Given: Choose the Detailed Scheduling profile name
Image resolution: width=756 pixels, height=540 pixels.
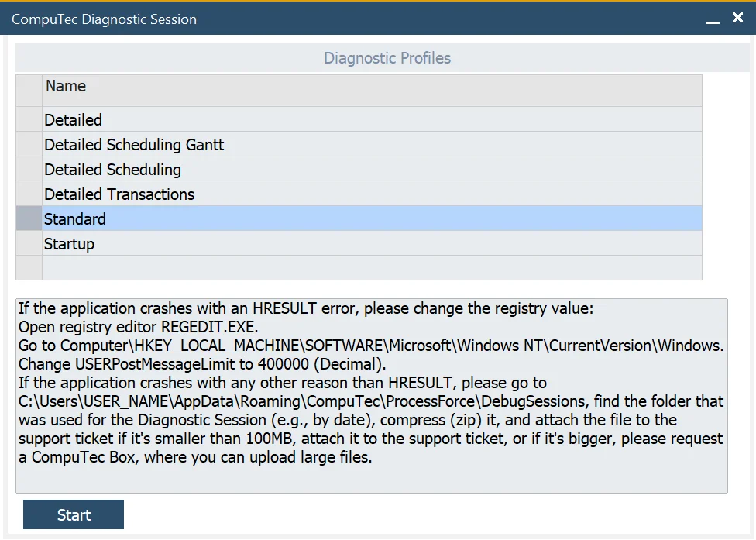Looking at the screenshot, I should [112, 170].
